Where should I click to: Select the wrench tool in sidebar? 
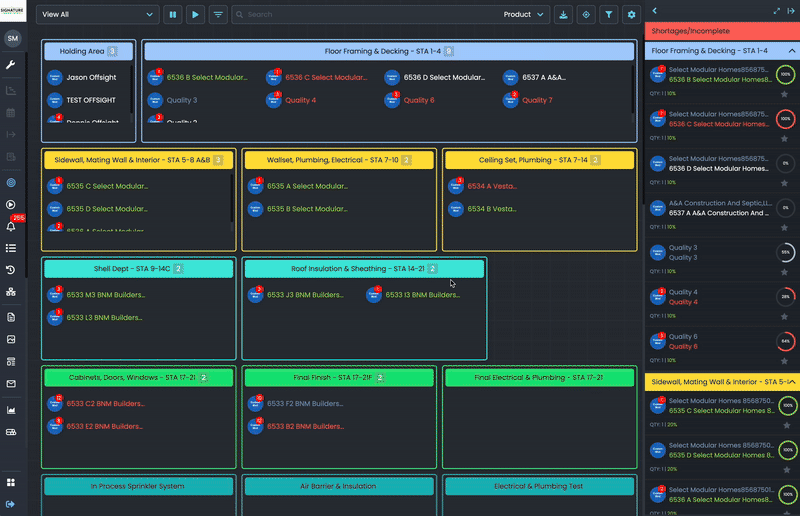pyautogui.click(x=11, y=65)
